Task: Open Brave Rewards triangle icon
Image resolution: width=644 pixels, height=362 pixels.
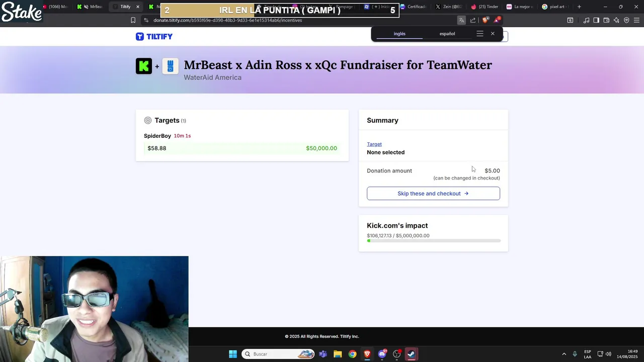Action: tap(497, 20)
